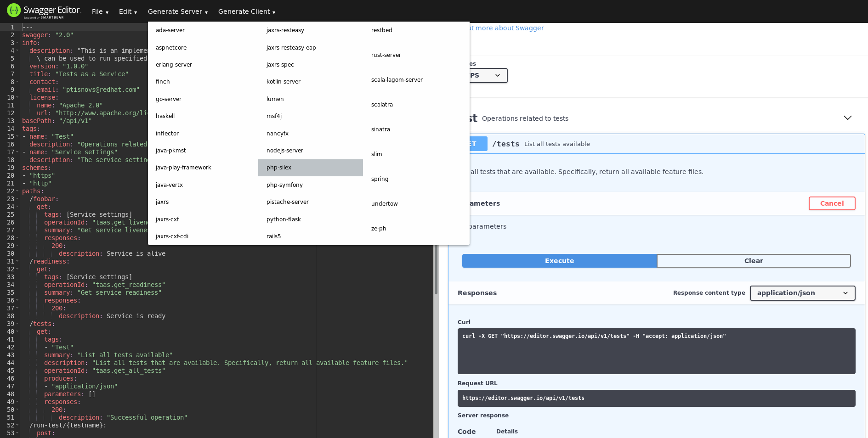The height and width of the screenshot is (438, 868).
Task: Open the File menu
Action: click(100, 11)
